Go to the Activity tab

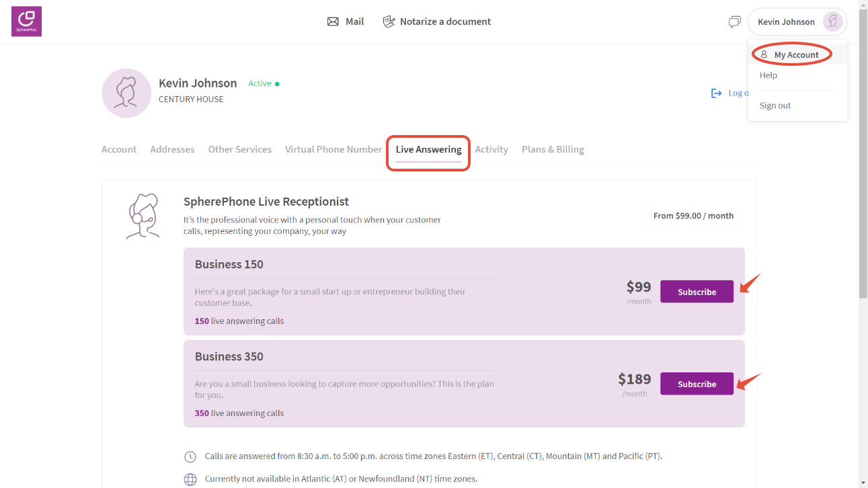[491, 149]
